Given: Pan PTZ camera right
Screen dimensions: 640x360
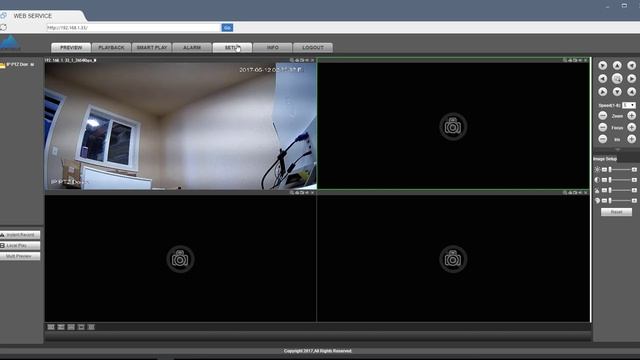Looking at the screenshot, I should coord(631,78).
